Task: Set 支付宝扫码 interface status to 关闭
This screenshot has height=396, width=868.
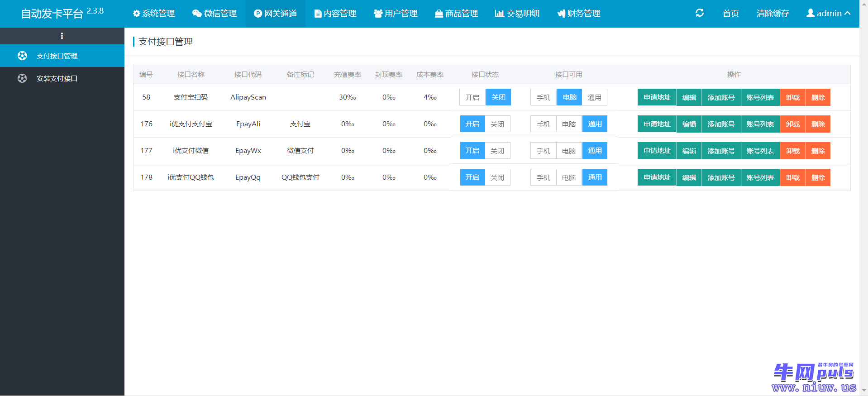Action: [498, 97]
